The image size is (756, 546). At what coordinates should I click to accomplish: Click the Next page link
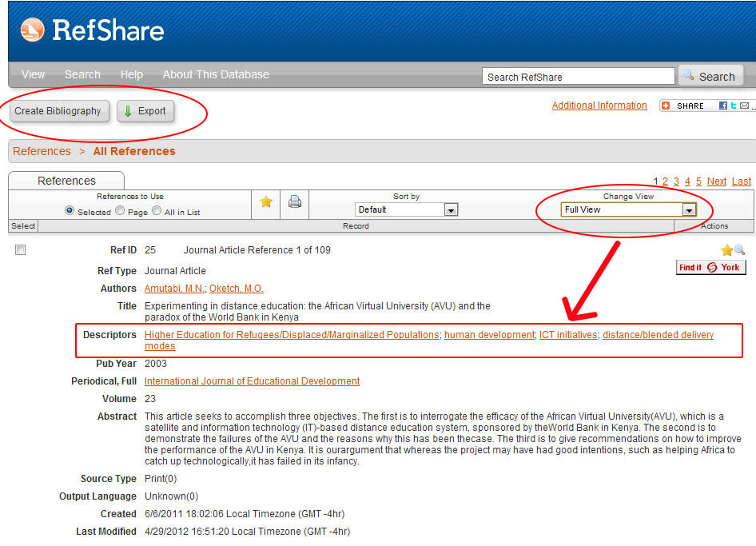coord(717,181)
